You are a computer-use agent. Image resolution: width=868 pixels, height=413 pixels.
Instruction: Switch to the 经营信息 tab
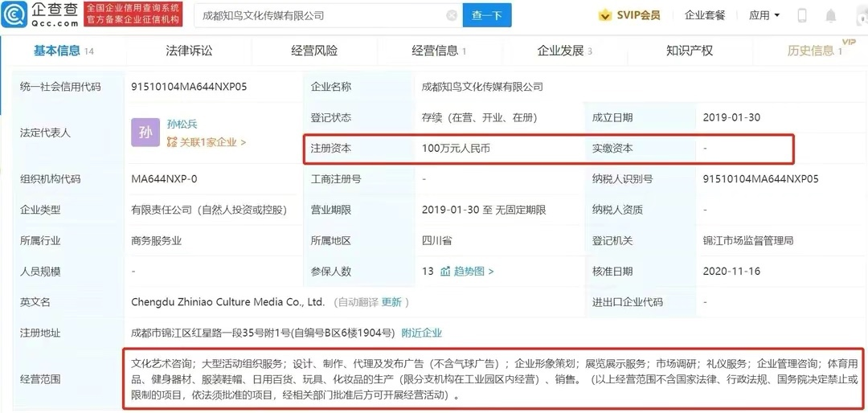tap(439, 51)
